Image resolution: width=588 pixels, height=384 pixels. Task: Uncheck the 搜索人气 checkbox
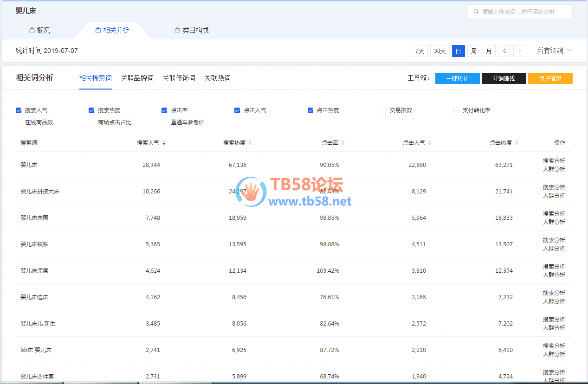pos(19,110)
